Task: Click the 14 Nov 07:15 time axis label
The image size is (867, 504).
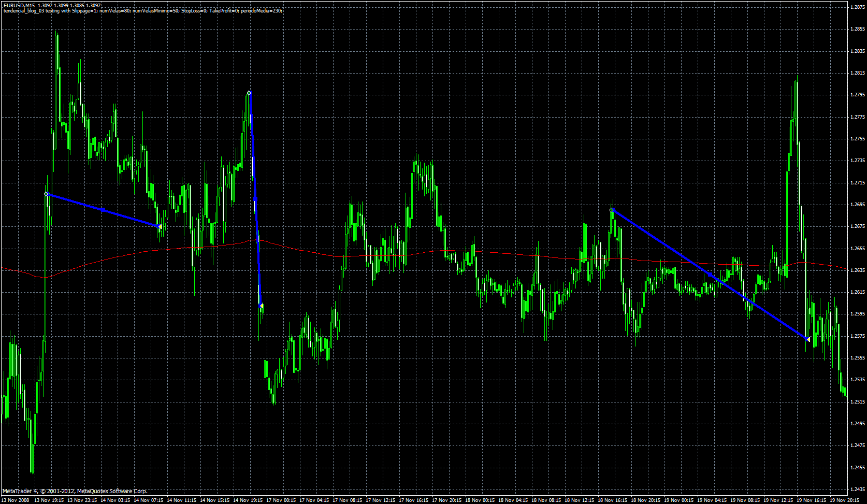Action: pos(149,500)
